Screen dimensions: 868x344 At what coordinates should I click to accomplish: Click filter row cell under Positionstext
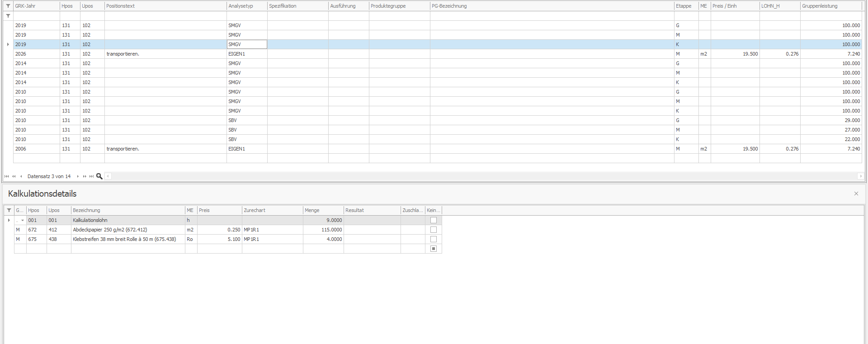point(165,16)
